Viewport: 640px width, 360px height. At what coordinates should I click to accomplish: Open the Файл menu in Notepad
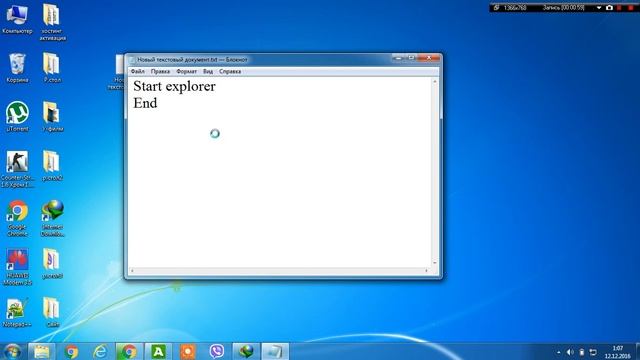coord(138,71)
